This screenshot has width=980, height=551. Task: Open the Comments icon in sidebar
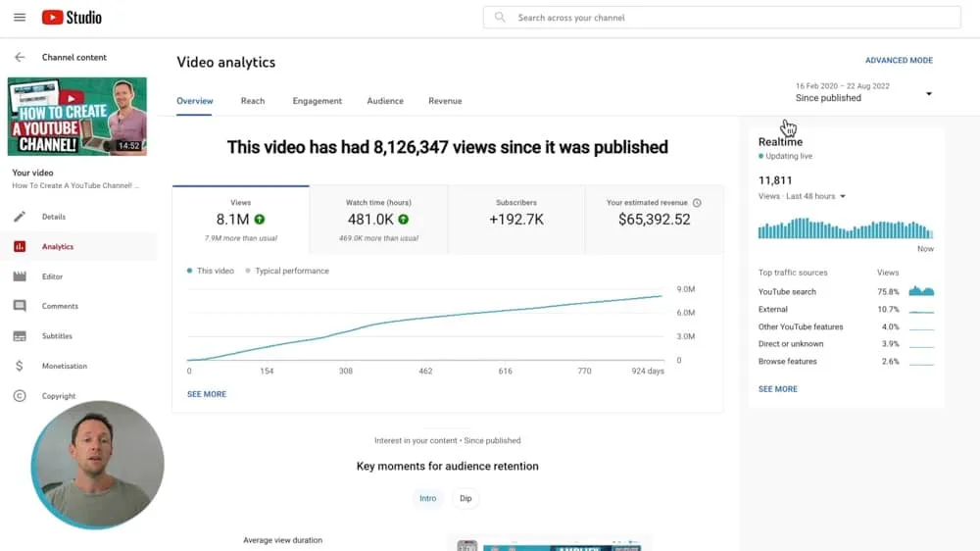[x=20, y=306]
